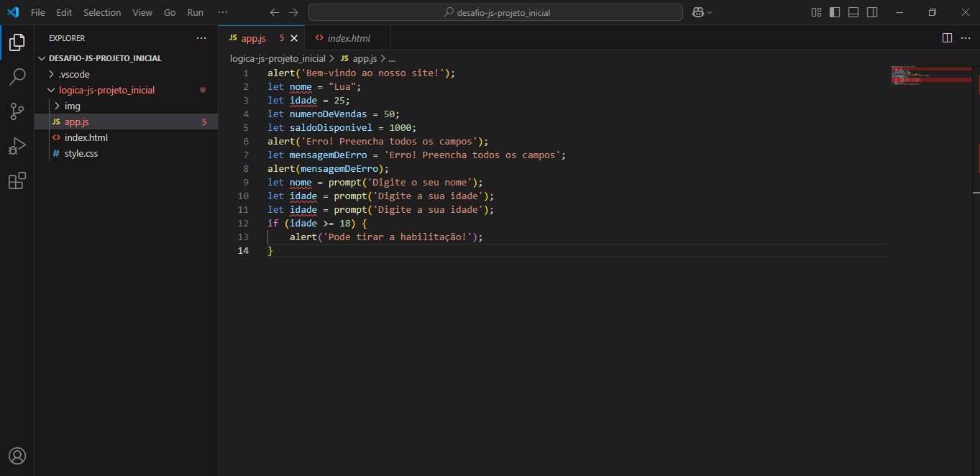The height and width of the screenshot is (476, 980).
Task: Open the Run and Debug view
Action: coord(17,146)
